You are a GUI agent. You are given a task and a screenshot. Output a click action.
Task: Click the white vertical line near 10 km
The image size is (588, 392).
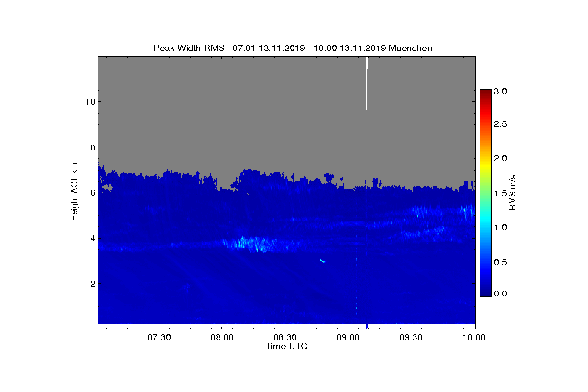pos(366,83)
